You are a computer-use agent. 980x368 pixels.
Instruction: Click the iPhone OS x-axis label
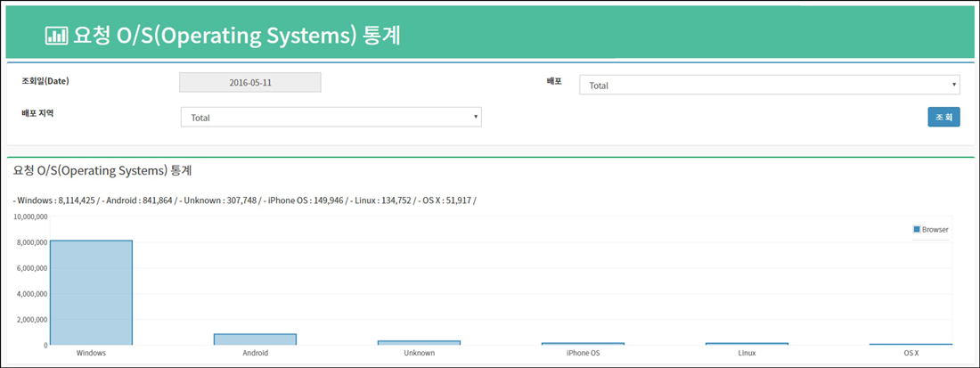pos(583,353)
